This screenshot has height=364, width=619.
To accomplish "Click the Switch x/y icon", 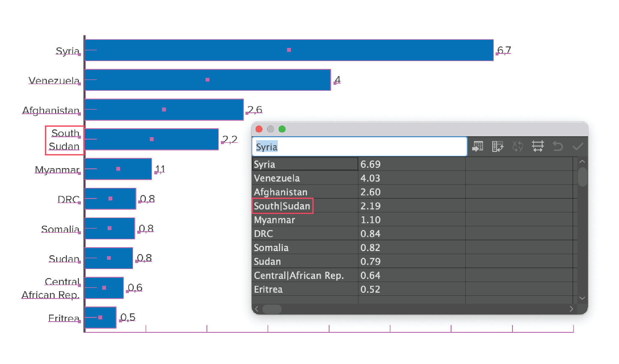I will 517,146.
